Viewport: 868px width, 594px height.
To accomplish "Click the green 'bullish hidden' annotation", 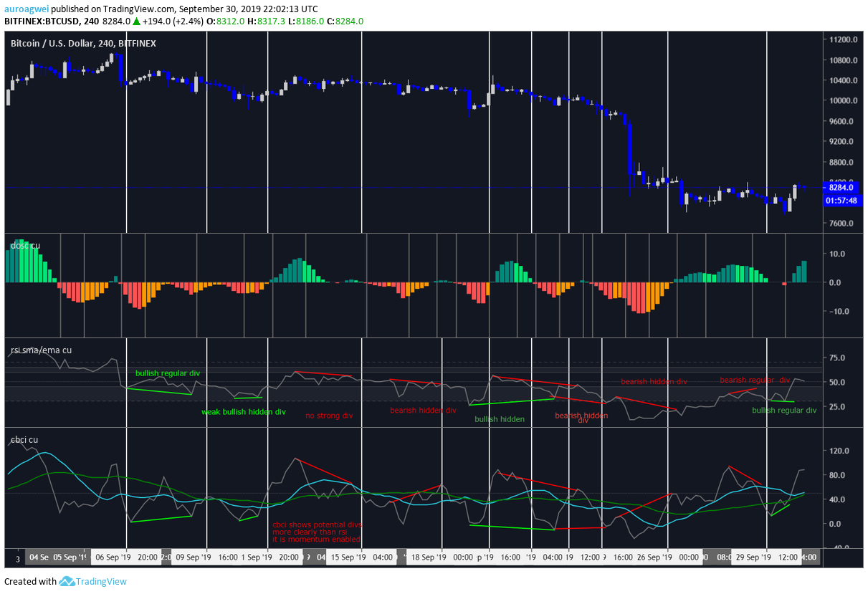I will (x=500, y=419).
